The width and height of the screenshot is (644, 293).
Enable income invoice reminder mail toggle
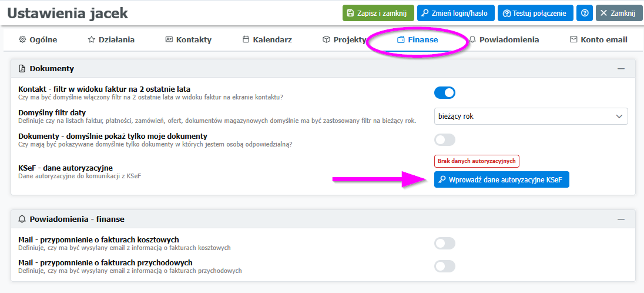pyautogui.click(x=445, y=266)
